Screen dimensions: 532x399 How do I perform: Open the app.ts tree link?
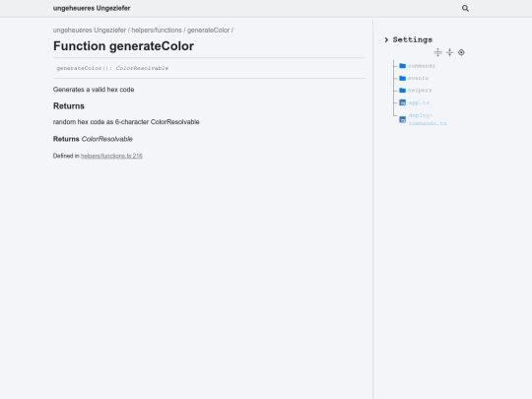[419, 102]
